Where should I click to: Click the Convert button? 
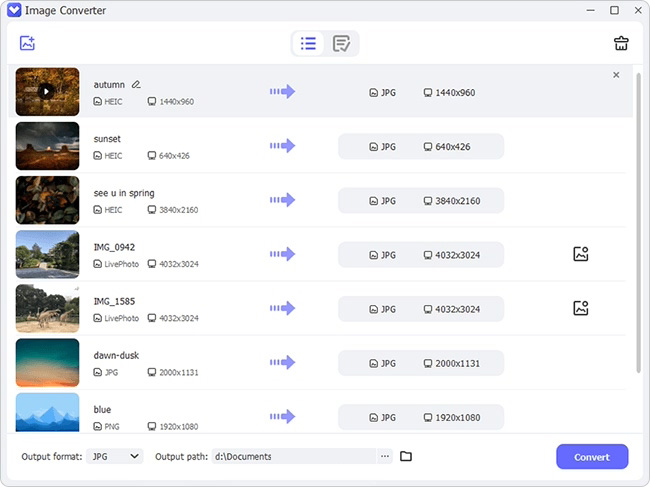point(592,457)
